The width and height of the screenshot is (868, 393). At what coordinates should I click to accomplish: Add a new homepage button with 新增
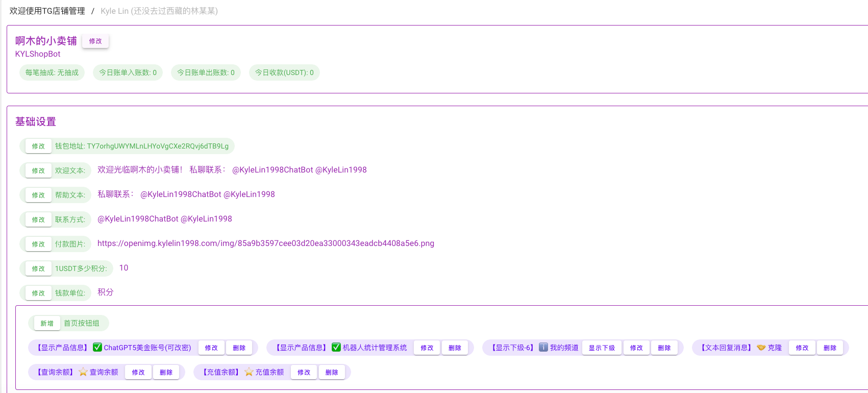pos(47,324)
